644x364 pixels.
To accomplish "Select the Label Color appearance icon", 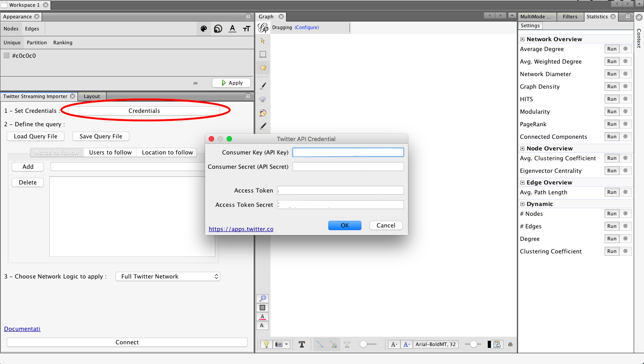I will (232, 29).
